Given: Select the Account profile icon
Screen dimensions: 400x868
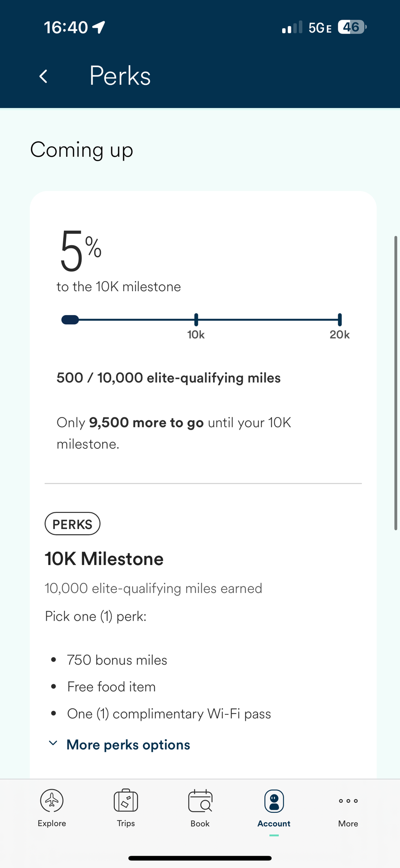Looking at the screenshot, I should point(274,801).
